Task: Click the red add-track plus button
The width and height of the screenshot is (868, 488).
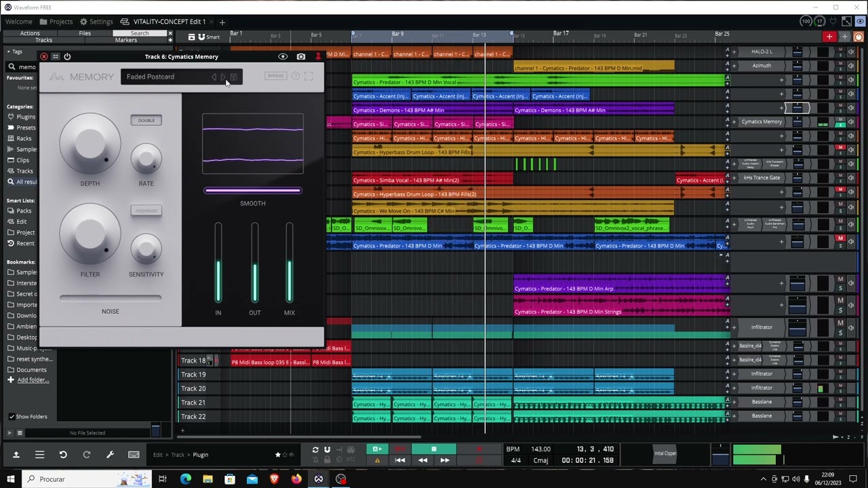Action: click(829, 37)
